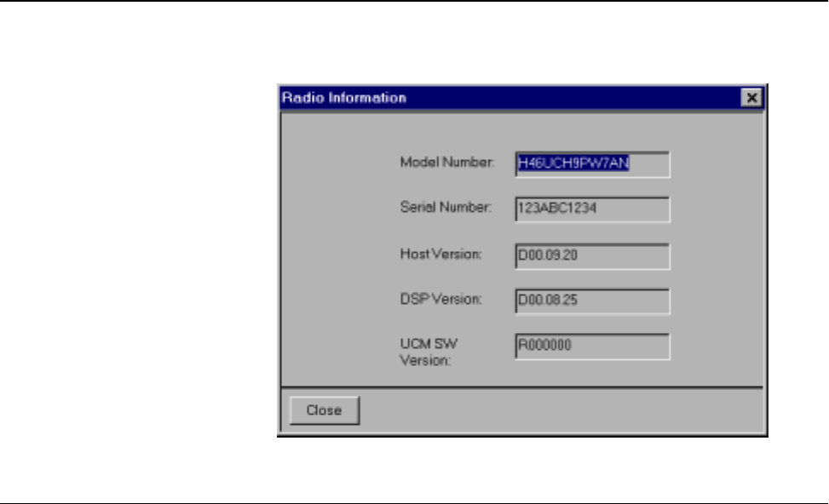Screen dimensions: 829x504
Task: Close the Radio Information dialog with X
Action: (751, 98)
